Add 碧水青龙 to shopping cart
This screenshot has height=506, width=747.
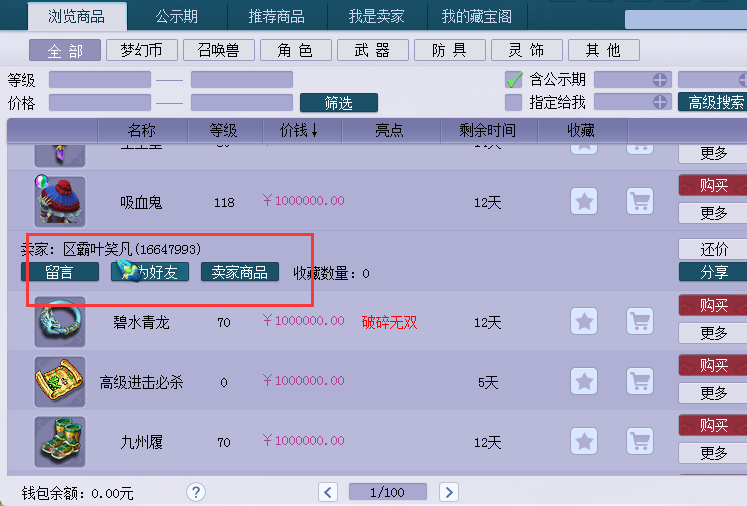pos(640,321)
